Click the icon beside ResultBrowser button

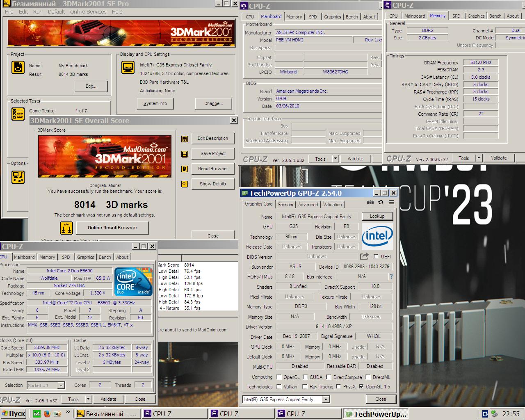[x=185, y=169]
